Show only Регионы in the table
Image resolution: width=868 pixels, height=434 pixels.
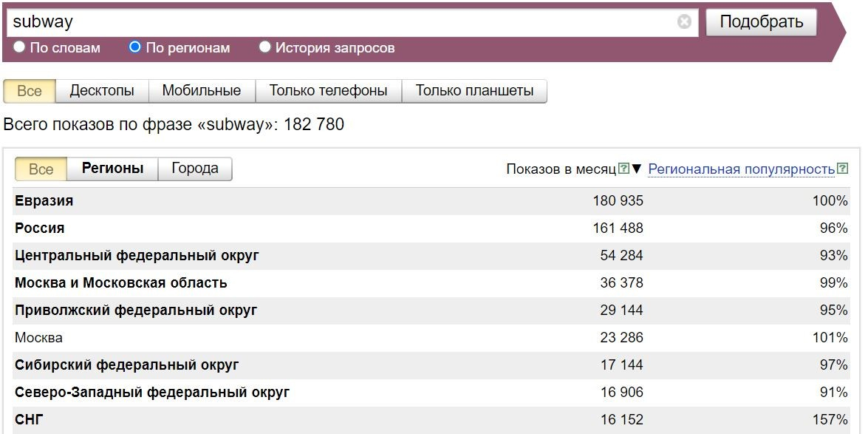pos(112,169)
